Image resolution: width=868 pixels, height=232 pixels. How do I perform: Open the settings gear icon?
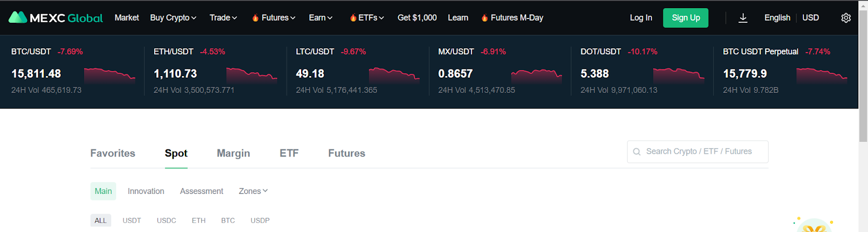click(846, 18)
